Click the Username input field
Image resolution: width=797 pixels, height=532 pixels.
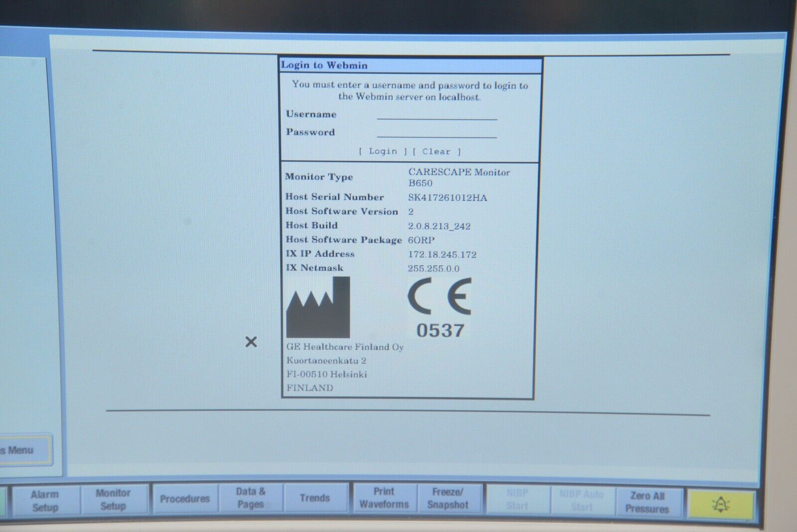click(x=437, y=115)
